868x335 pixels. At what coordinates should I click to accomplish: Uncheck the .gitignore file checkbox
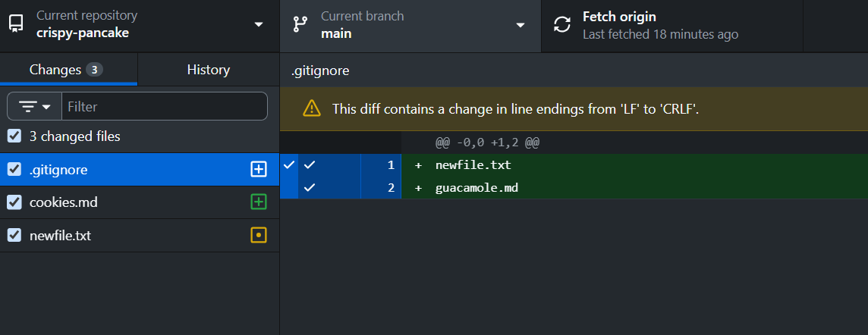14,169
